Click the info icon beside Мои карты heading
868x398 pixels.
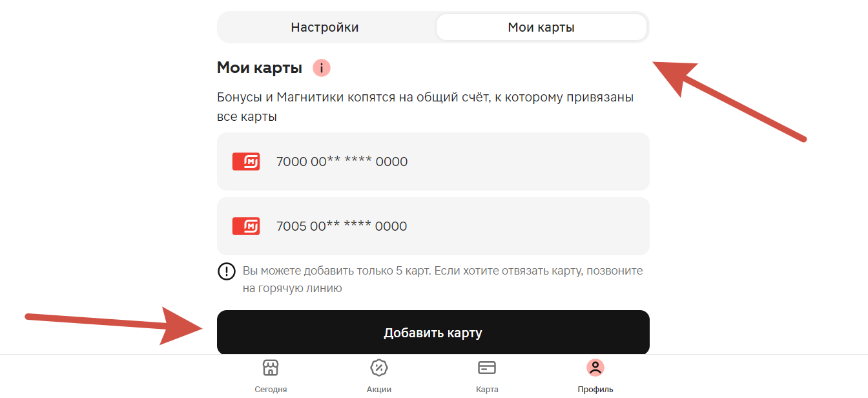click(x=322, y=68)
